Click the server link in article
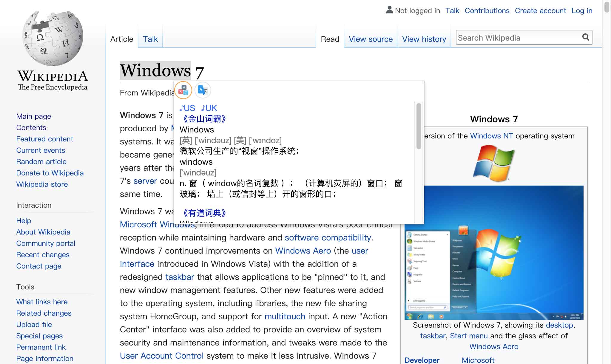This screenshot has width=611, height=364. pos(145,181)
